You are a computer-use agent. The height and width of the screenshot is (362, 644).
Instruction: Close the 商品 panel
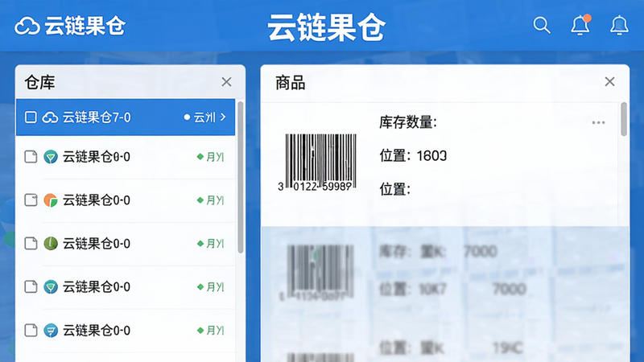click(x=609, y=81)
